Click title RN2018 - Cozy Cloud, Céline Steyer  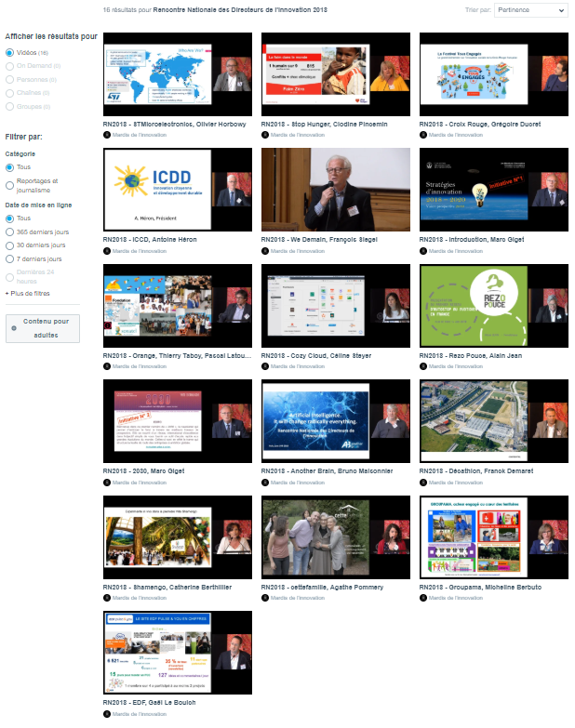(316, 356)
